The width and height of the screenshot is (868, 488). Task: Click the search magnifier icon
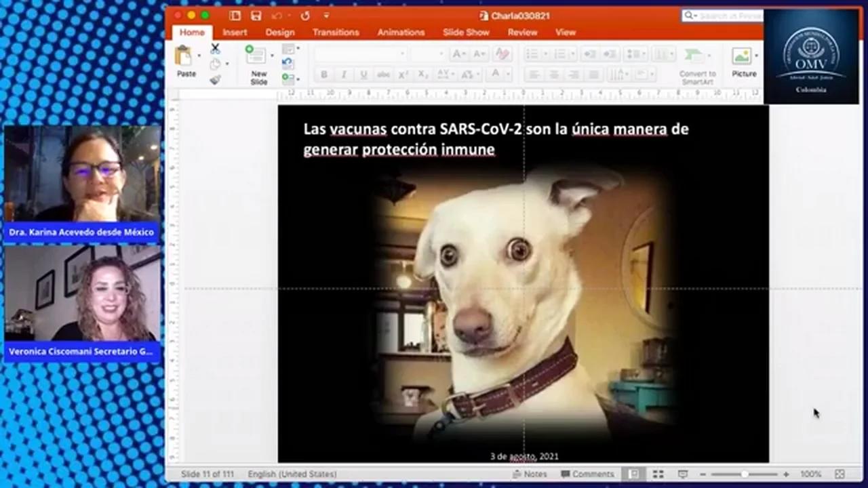pos(689,15)
